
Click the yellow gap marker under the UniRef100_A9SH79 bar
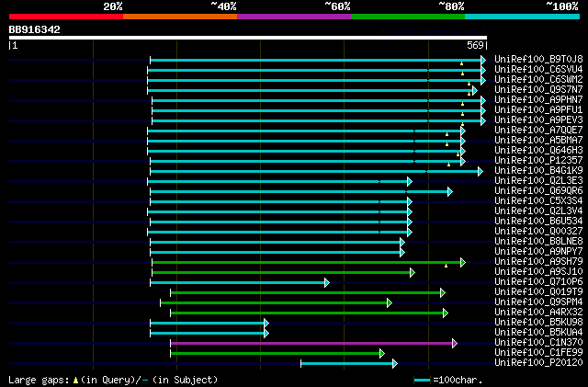pyautogui.click(x=446, y=266)
